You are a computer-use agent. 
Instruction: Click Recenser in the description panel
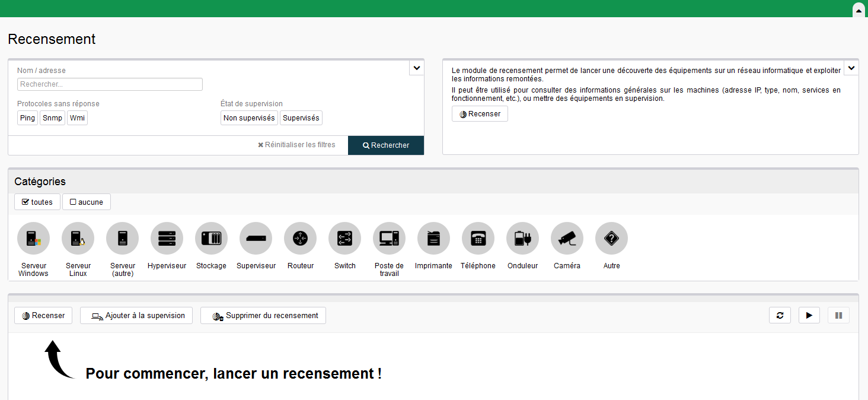point(480,113)
